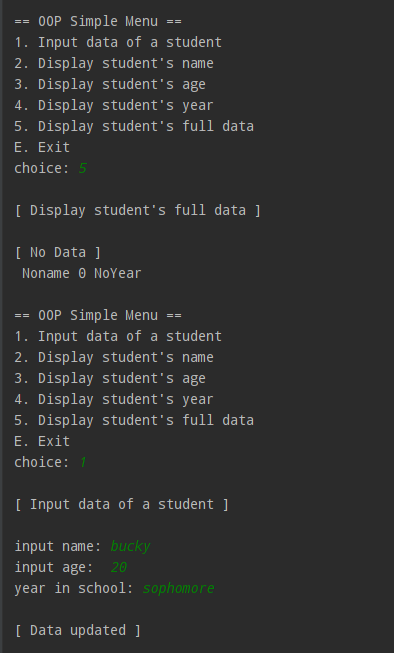Click the E. Exit line above choice: 1
The width and height of the screenshot is (394, 653).
[42, 441]
